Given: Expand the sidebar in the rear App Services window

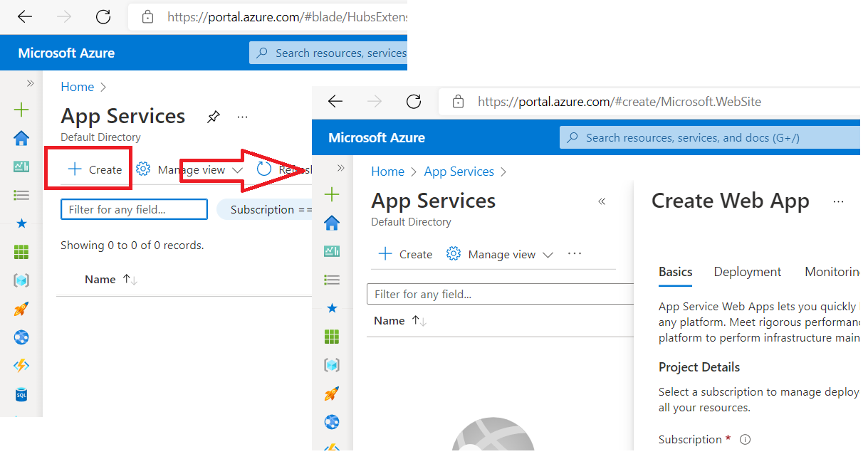Looking at the screenshot, I should tap(30, 83).
